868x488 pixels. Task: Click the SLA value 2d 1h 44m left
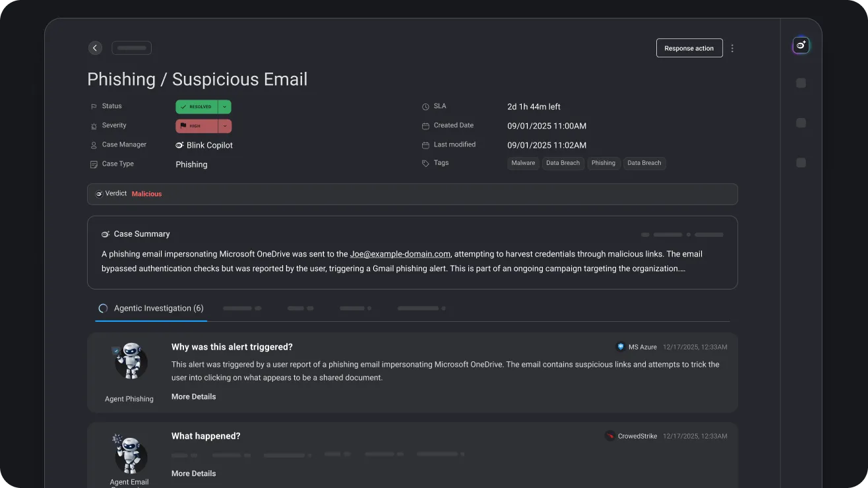(x=534, y=107)
